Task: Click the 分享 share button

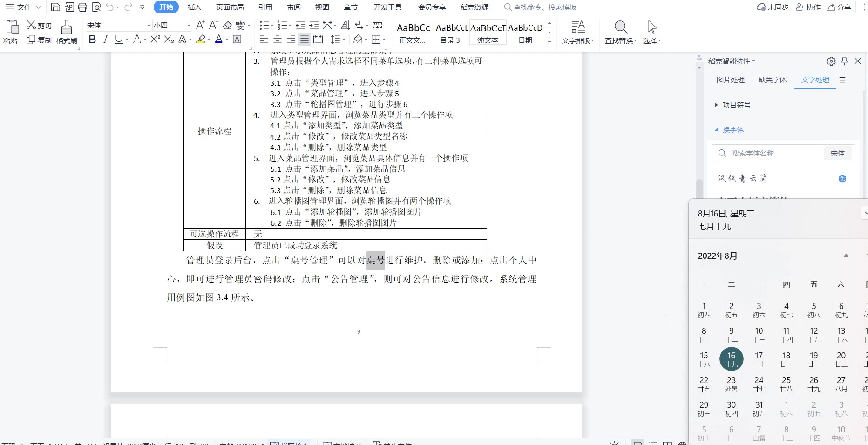Action: pyautogui.click(x=839, y=7)
